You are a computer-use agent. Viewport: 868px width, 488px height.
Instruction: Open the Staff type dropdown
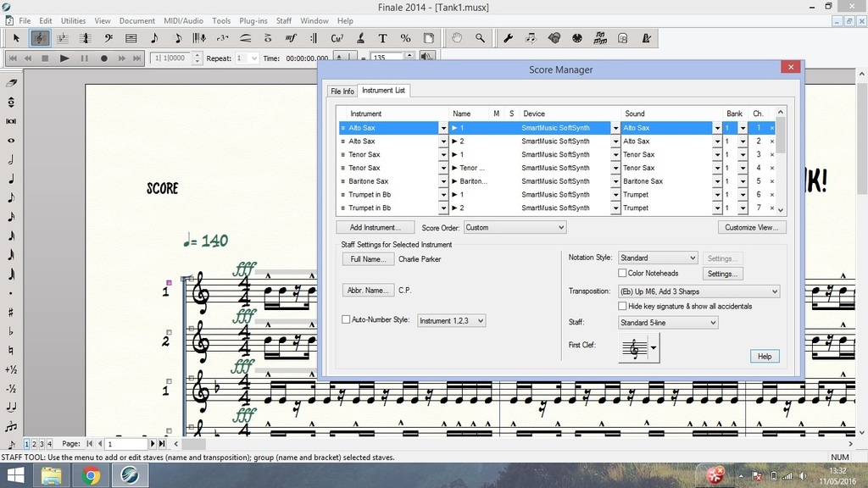668,323
